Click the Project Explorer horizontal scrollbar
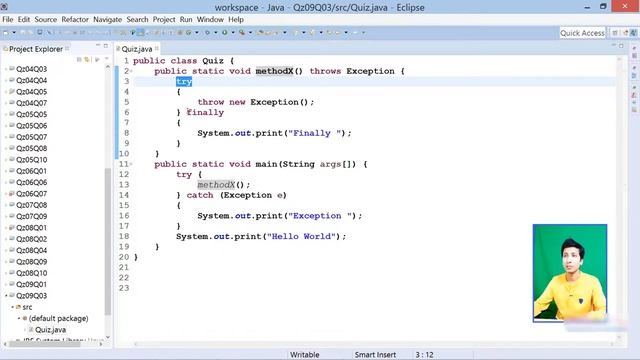The width and height of the screenshot is (640, 360). click(x=45, y=344)
